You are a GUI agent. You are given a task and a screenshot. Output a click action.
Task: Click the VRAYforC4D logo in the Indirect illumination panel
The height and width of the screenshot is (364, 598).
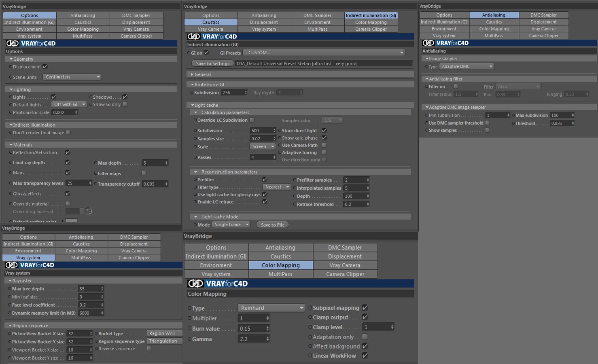pos(212,36)
